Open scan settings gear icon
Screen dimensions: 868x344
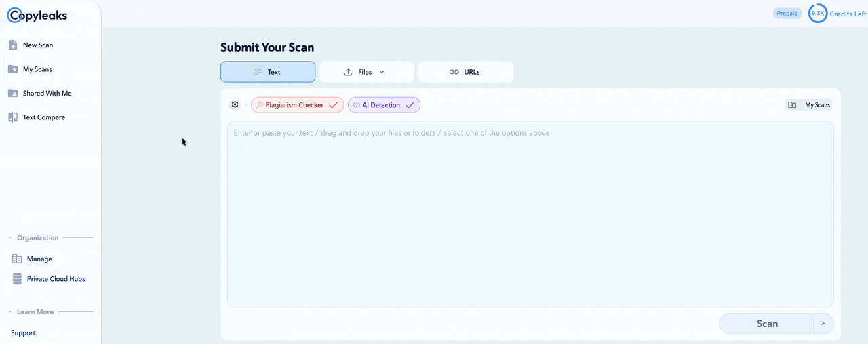pyautogui.click(x=235, y=104)
